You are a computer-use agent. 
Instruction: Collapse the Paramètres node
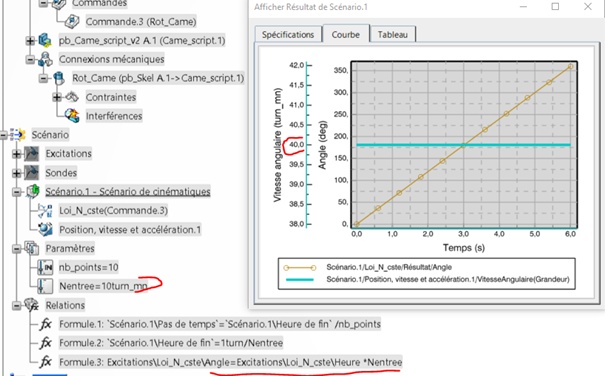point(17,249)
